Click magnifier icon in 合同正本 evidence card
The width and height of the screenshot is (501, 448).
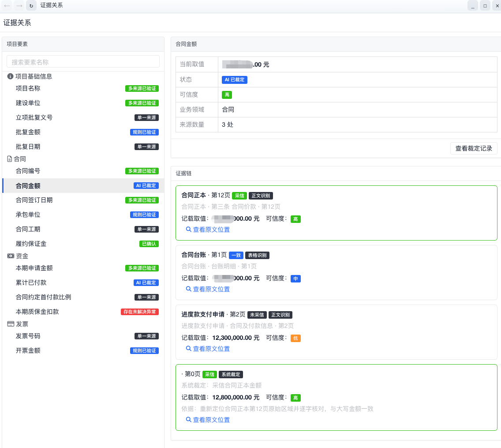[188, 229]
